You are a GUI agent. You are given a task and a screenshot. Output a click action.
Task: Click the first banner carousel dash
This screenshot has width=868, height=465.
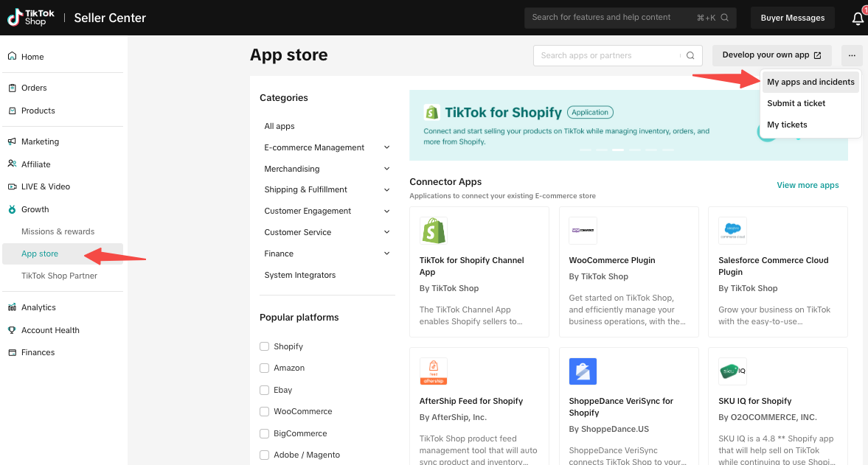coord(585,150)
